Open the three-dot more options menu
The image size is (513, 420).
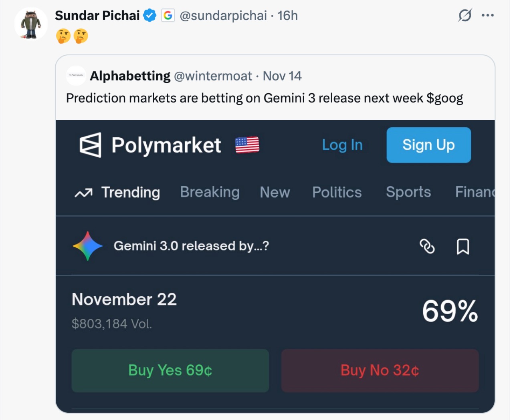point(488,16)
